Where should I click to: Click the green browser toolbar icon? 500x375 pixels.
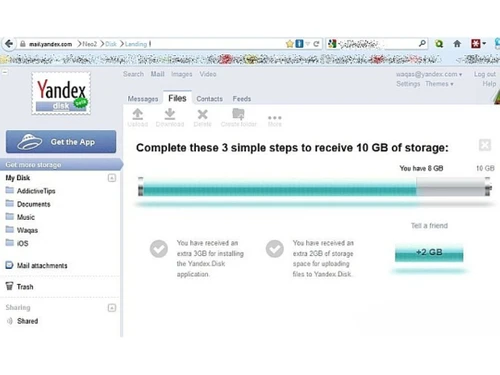439,44
